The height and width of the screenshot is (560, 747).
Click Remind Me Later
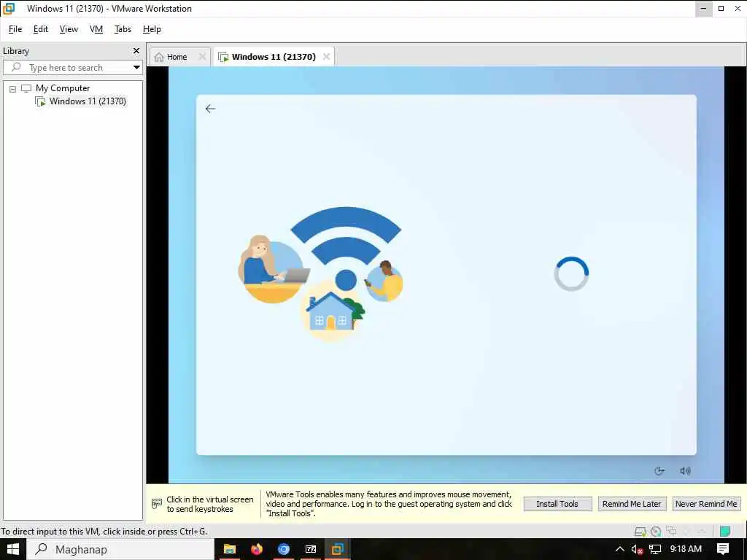pos(632,504)
